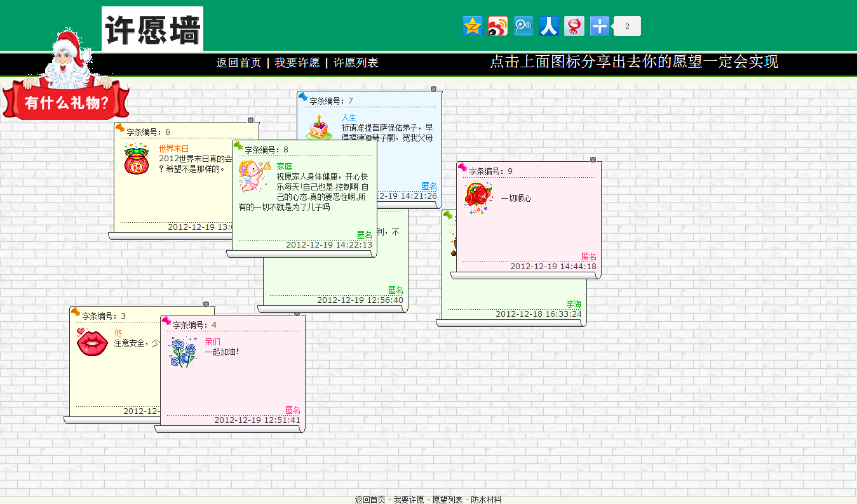Image resolution: width=857 pixels, height=504 pixels.
Task: Dismiss wish note number 9
Action: tap(593, 159)
